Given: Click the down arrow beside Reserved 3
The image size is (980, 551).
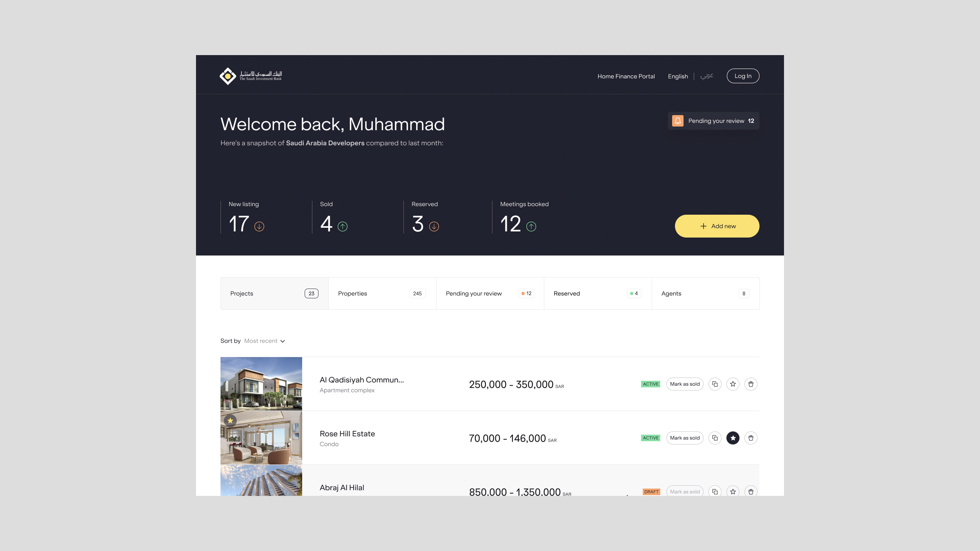Looking at the screenshot, I should 434,227.
